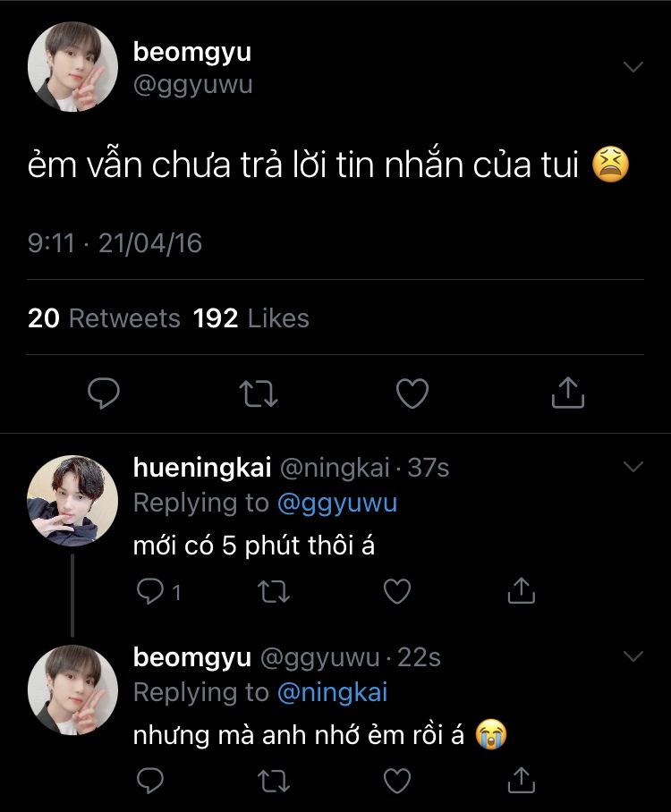
Task: View the 192 Likes list
Action: 251,318
